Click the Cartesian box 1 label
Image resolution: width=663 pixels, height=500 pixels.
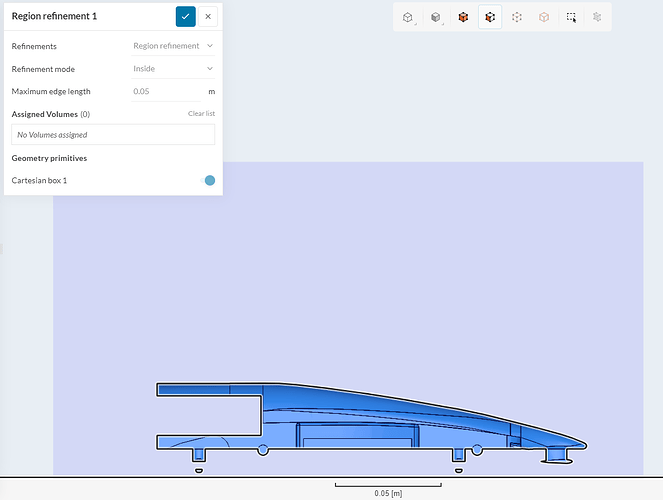pyautogui.click(x=39, y=180)
